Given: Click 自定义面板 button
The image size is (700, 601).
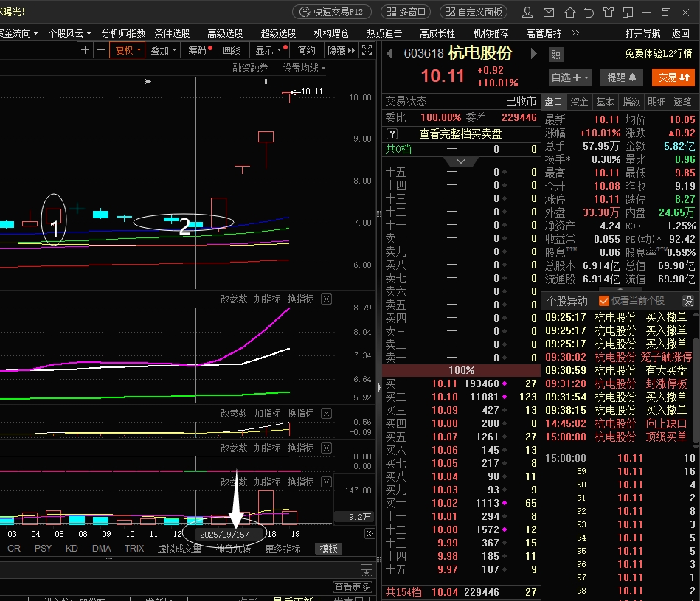Looking at the screenshot, I should coord(474,12).
